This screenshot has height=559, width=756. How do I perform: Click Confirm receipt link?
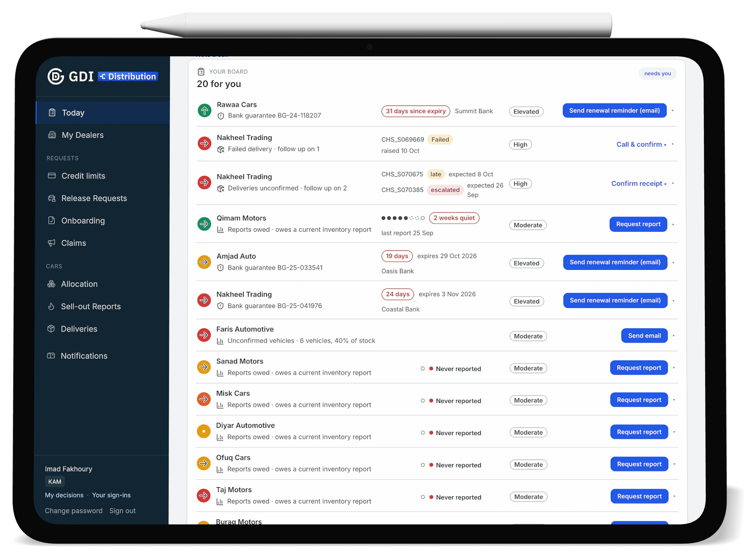639,183
